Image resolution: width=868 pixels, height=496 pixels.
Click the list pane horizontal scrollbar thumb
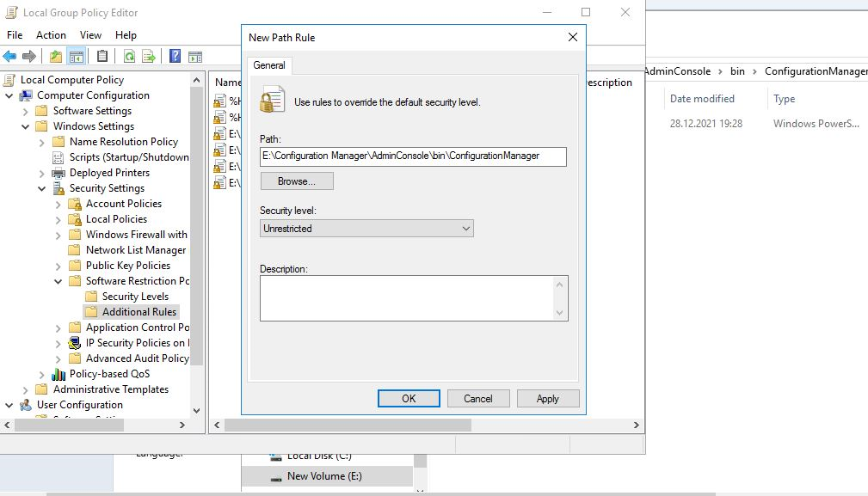pyautogui.click(x=348, y=426)
